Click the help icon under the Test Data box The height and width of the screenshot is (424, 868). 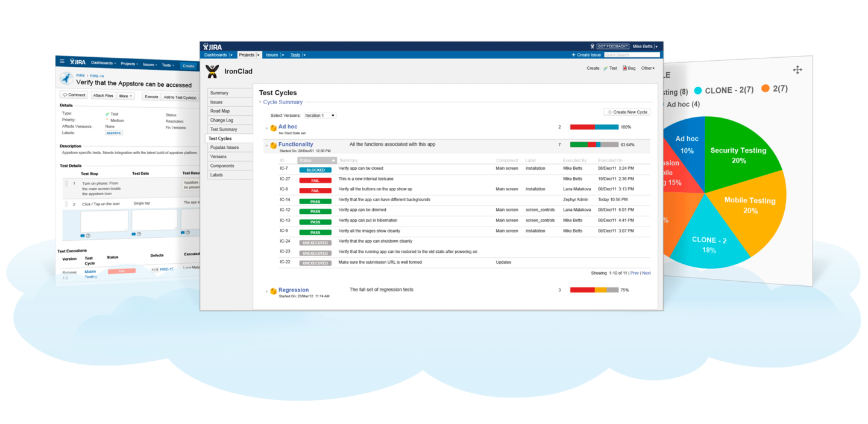[139, 234]
